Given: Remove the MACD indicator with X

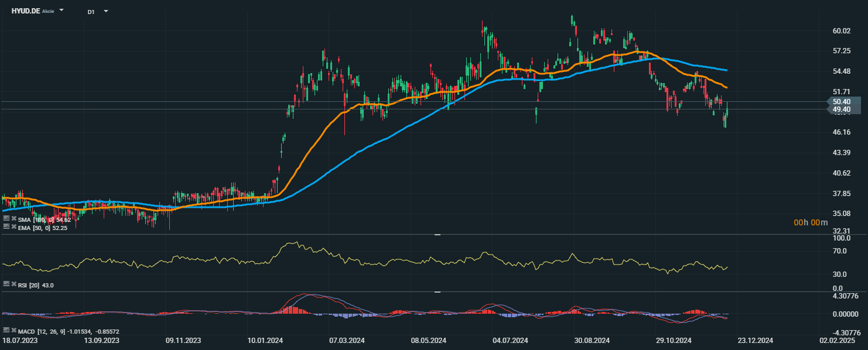Looking at the screenshot, I should click(x=13, y=331).
